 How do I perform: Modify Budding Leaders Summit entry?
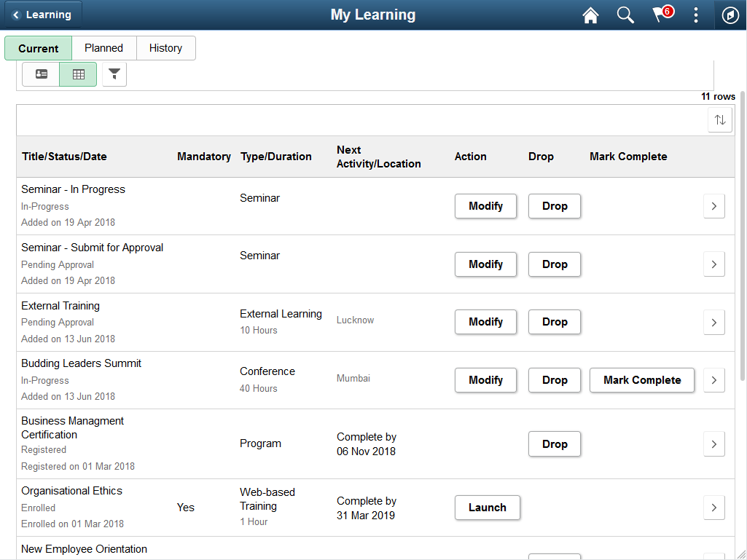[485, 380]
